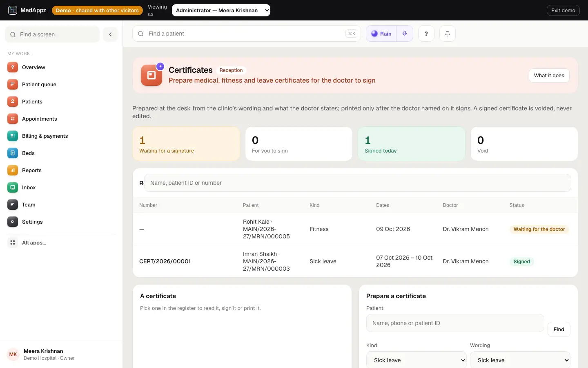The height and width of the screenshot is (368, 588).
Task: Select the For you to sign card
Action: pos(299,144)
